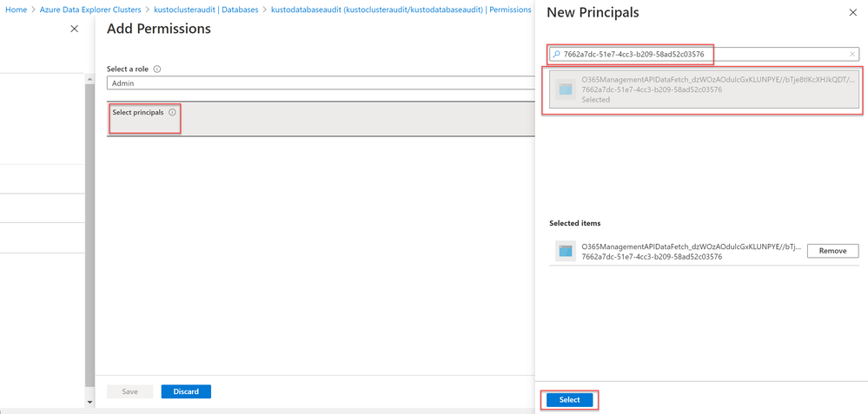Viewport: 868px width, 414px height.
Task: Clear the principal search text
Action: point(852,54)
